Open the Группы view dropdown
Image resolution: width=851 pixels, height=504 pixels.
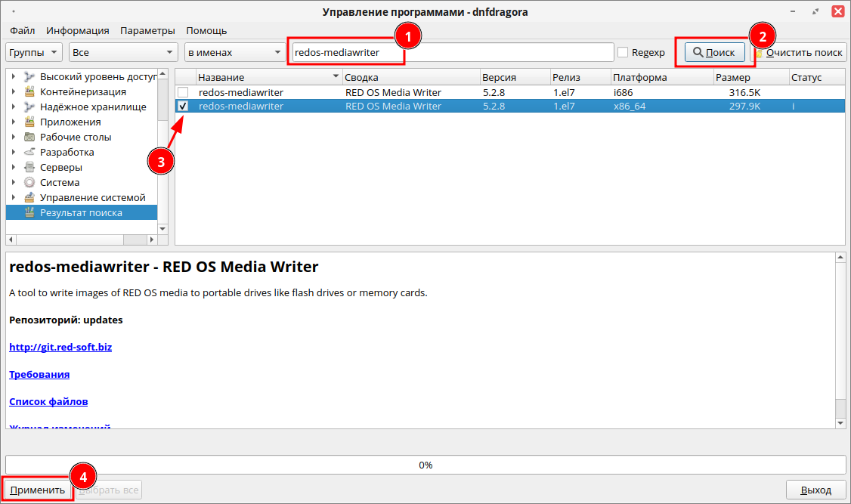click(x=34, y=53)
